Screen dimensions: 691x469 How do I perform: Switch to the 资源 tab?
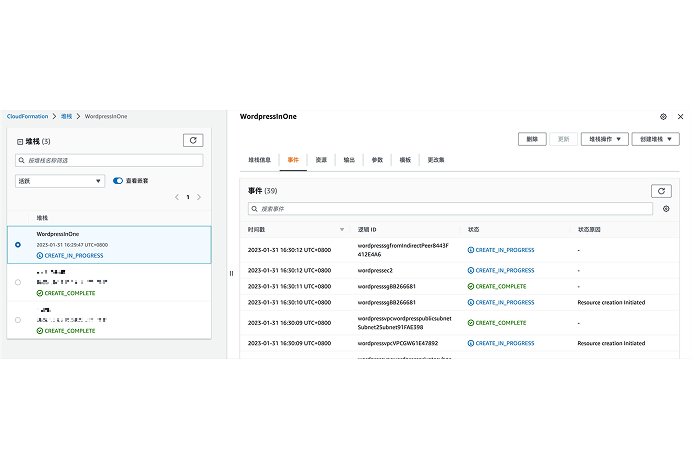[x=321, y=160]
